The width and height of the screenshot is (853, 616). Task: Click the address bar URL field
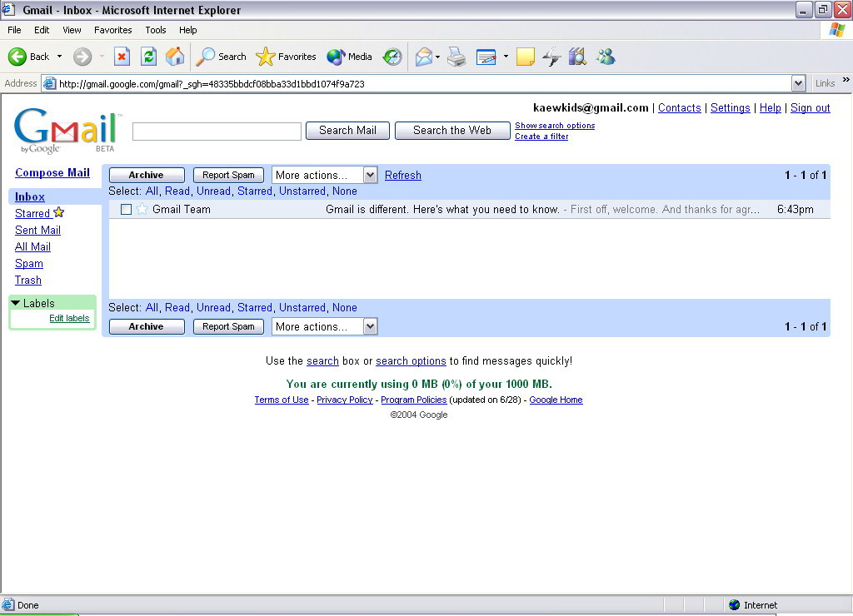point(418,84)
